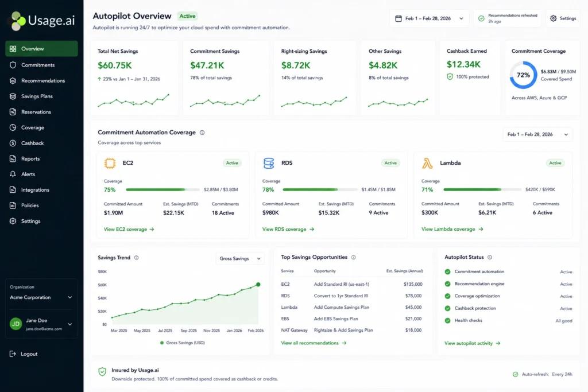Image resolution: width=588 pixels, height=392 pixels.
Task: Click the Total Net Savings sparkline
Action: pyautogui.click(x=133, y=100)
